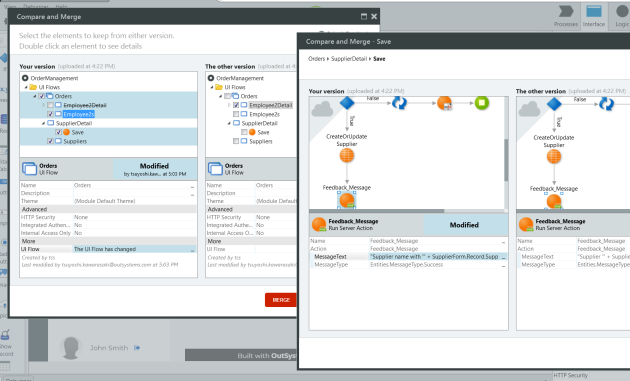Screen dimensions: 630x381
Task: Click the UI Flows folder icon in Your version
Action: [x=33, y=87]
